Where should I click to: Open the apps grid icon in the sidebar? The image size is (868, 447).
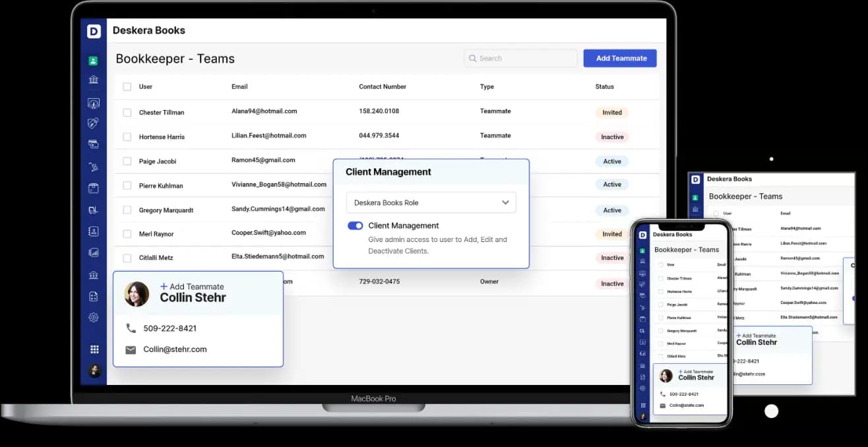[94, 349]
